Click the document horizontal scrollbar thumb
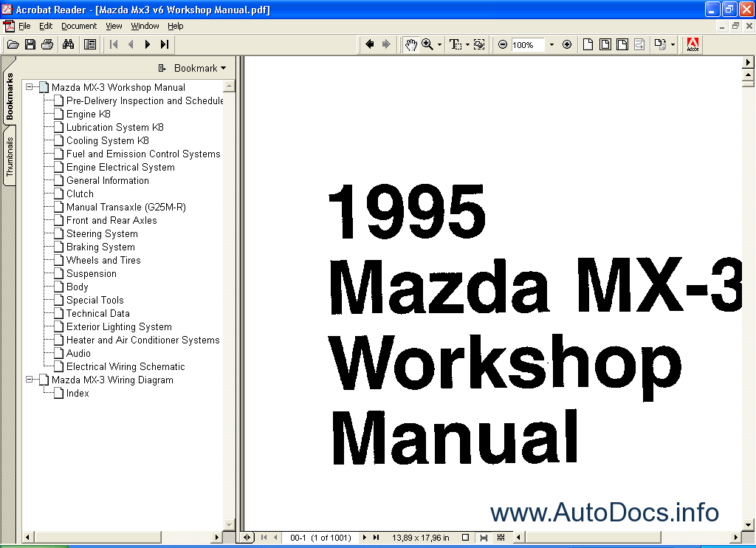The width and height of the screenshot is (756, 548). click(x=593, y=538)
